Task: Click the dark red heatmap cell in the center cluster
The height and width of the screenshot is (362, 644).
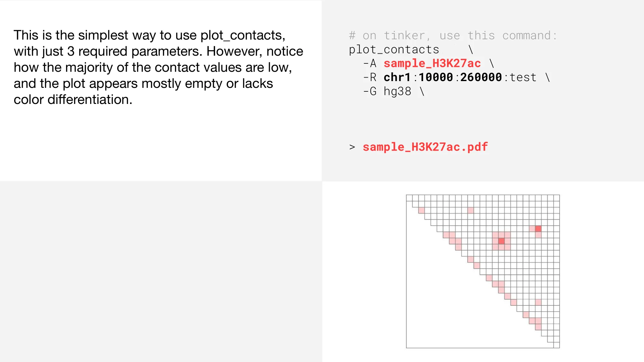Action: click(x=501, y=241)
